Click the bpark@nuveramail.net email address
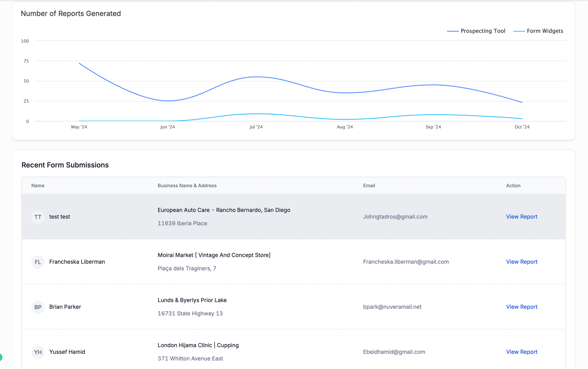Viewport: 588px width, 369px height. (x=392, y=307)
